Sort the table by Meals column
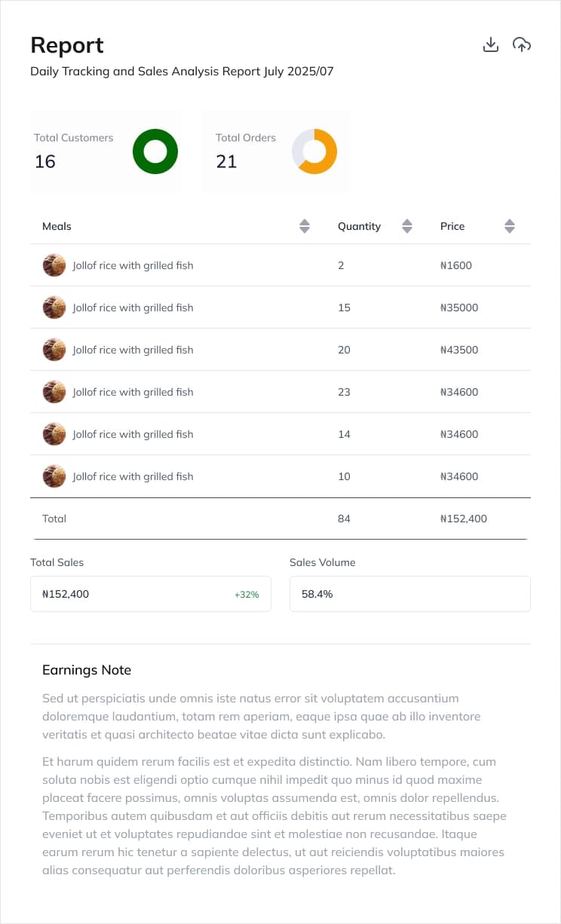Image resolution: width=561 pixels, height=924 pixels. [305, 226]
